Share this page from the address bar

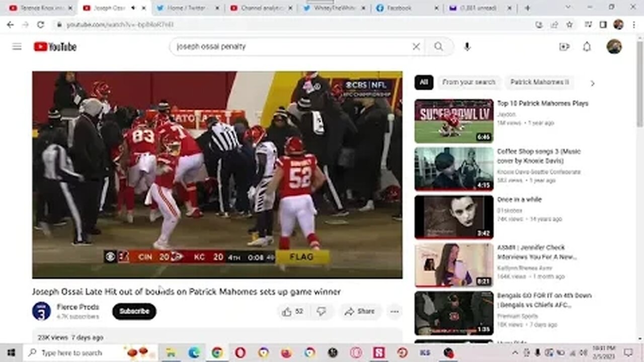[x=554, y=25]
